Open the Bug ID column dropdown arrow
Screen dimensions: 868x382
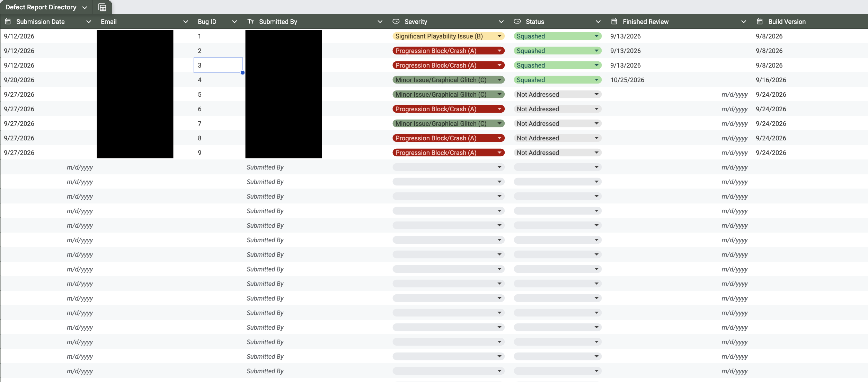click(234, 21)
